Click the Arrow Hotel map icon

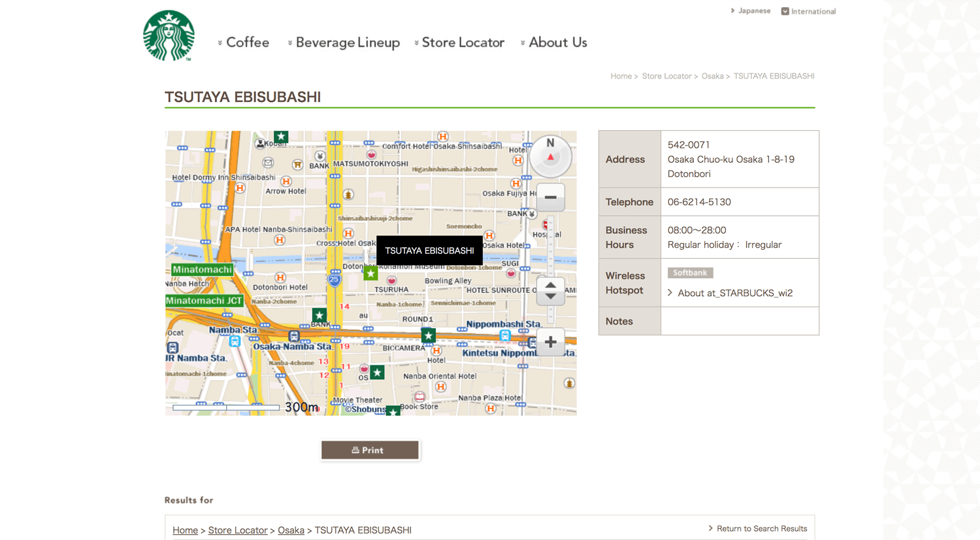coord(286,181)
